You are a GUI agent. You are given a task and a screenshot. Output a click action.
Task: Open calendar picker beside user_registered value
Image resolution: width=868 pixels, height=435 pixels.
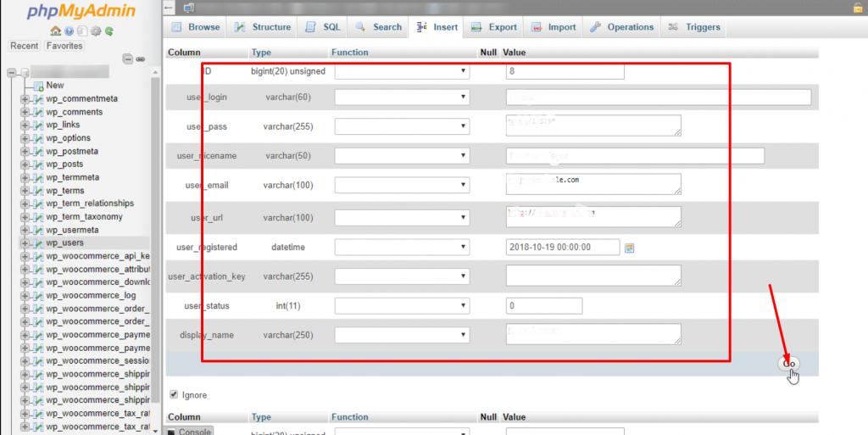[630, 248]
